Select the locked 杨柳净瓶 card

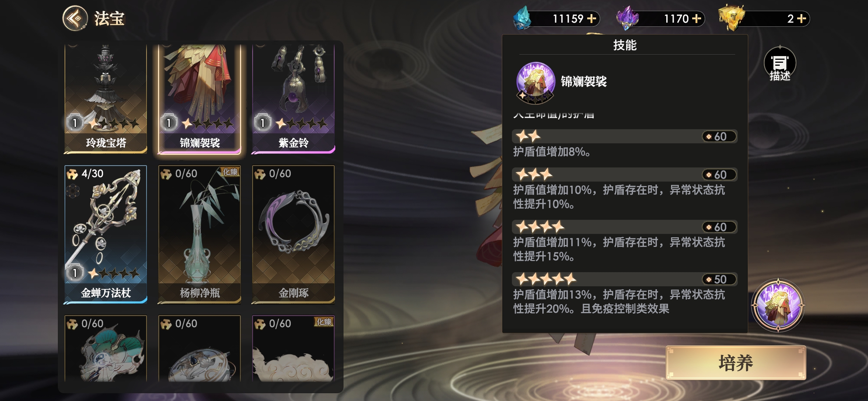pyautogui.click(x=200, y=234)
